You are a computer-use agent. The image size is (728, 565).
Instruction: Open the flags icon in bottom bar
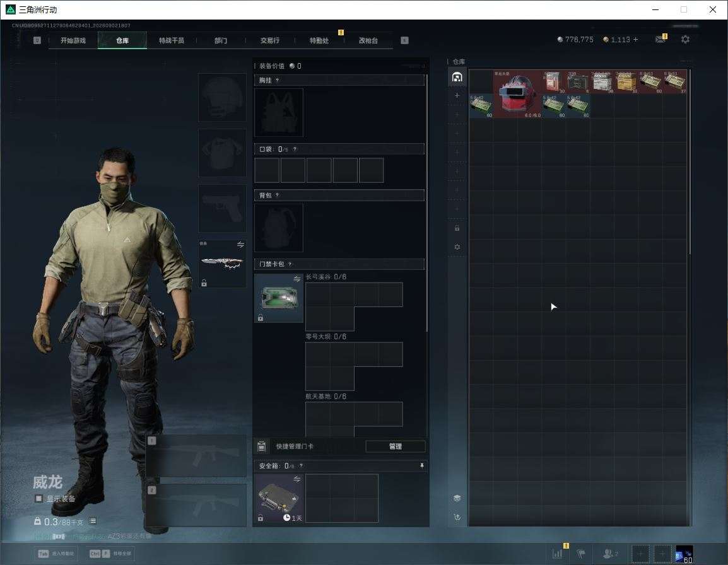pos(581,554)
